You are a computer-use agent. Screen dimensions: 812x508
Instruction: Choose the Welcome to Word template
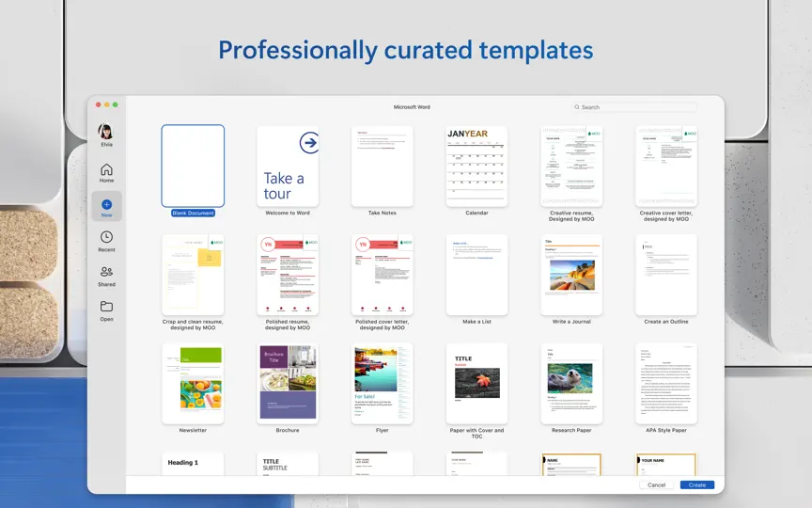(x=288, y=166)
